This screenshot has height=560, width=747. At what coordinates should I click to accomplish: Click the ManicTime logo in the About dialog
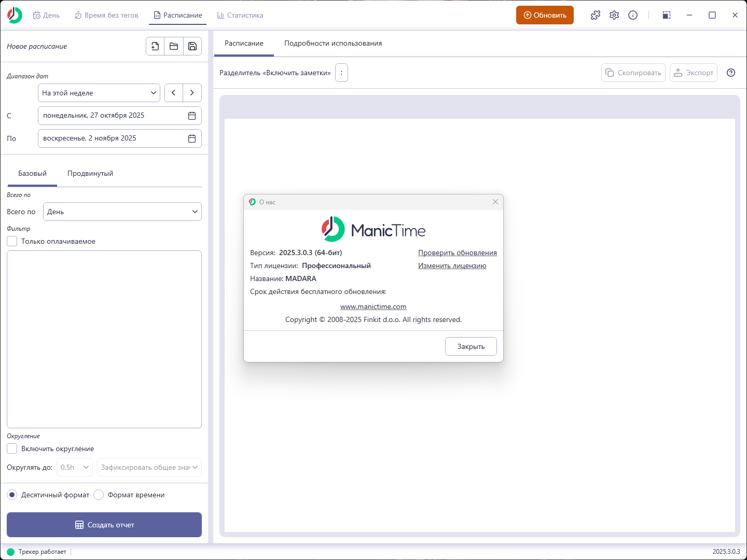click(x=374, y=230)
